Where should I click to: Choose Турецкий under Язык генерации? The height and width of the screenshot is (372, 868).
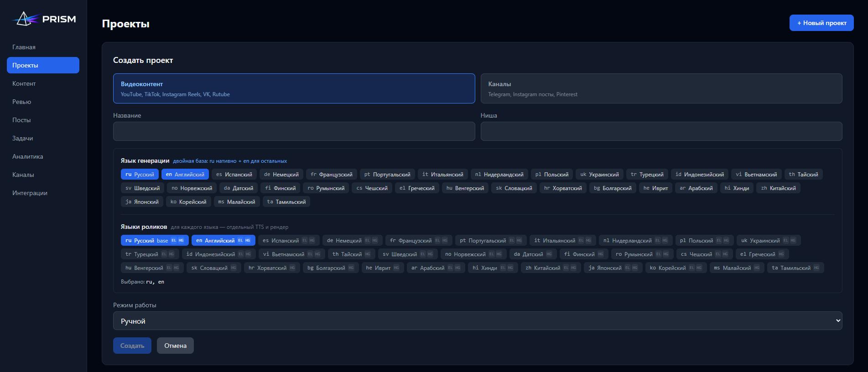(x=647, y=174)
